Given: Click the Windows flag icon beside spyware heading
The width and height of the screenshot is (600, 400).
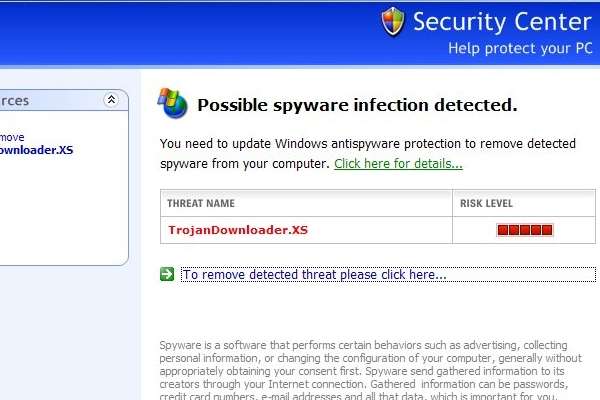Looking at the screenshot, I should (172, 103).
